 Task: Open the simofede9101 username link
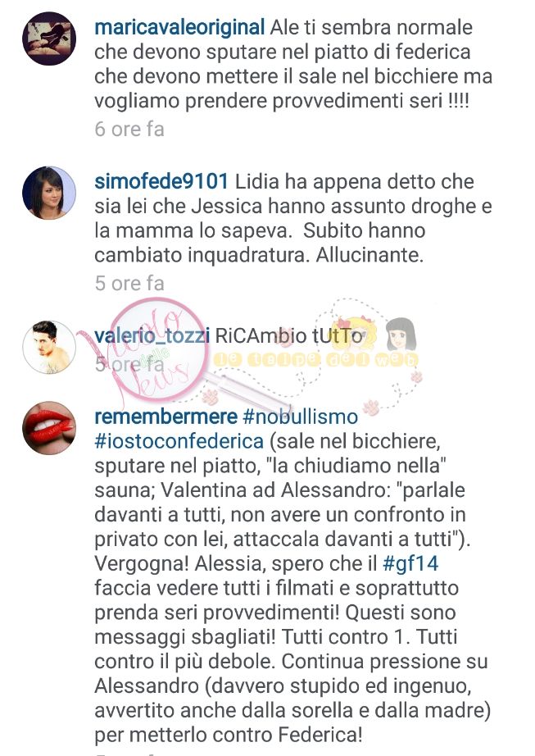161,182
